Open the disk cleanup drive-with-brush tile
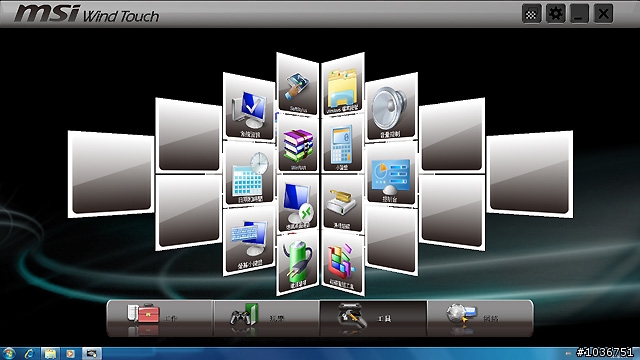The width and height of the screenshot is (640, 360). point(343,203)
